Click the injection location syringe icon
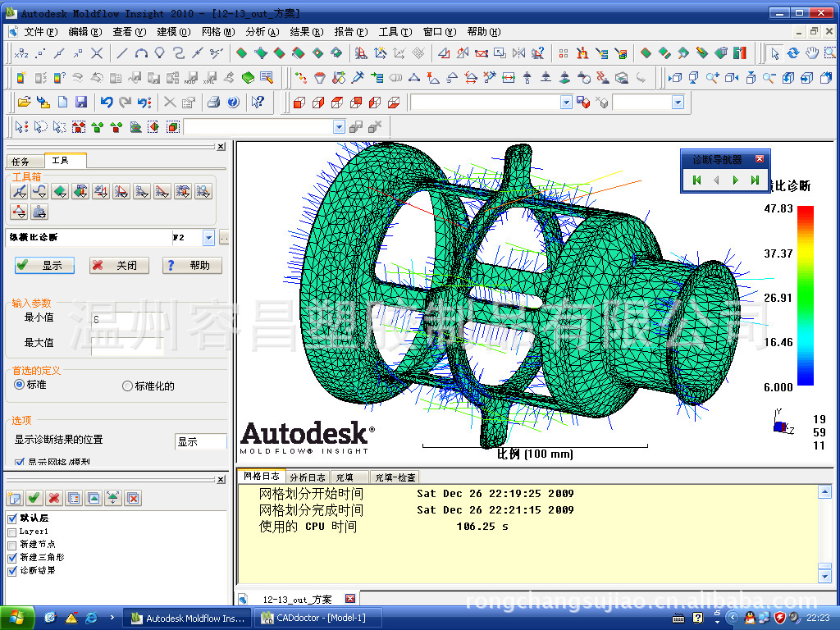Image resolution: width=840 pixels, height=630 pixels. (x=358, y=78)
